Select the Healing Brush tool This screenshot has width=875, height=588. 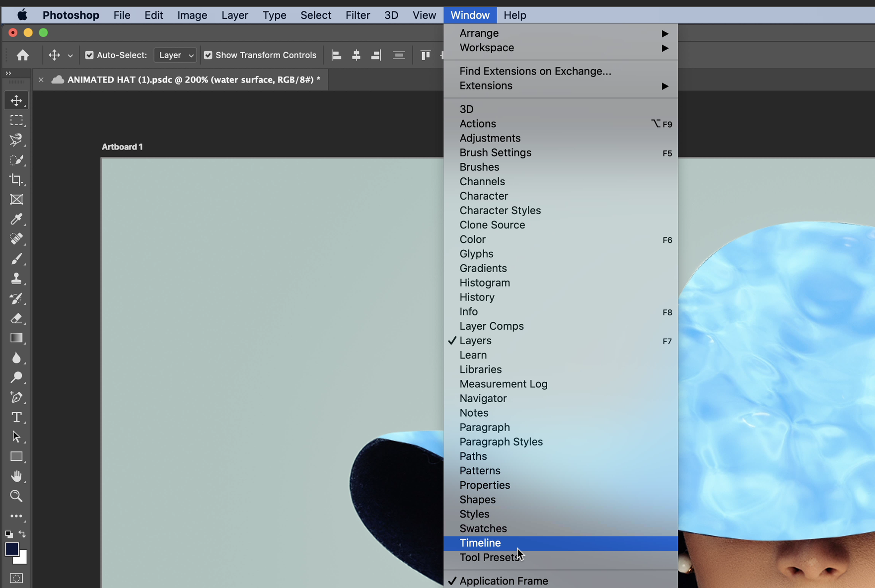pos(16,239)
